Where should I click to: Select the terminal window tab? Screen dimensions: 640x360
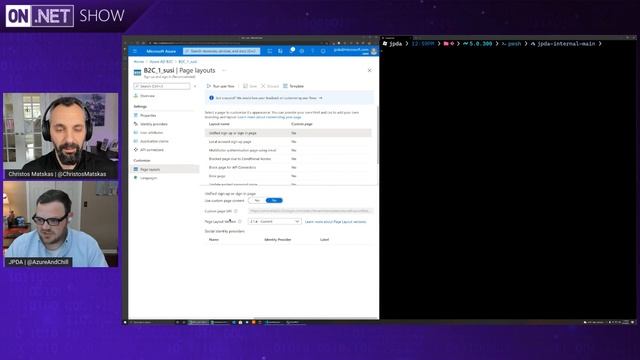[395, 38]
